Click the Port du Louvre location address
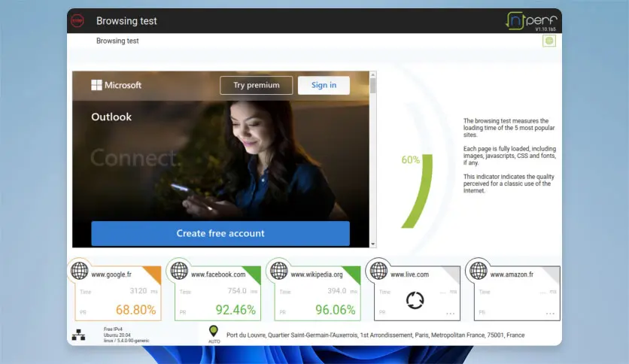Viewport: 629px width, 364px height. [375, 335]
